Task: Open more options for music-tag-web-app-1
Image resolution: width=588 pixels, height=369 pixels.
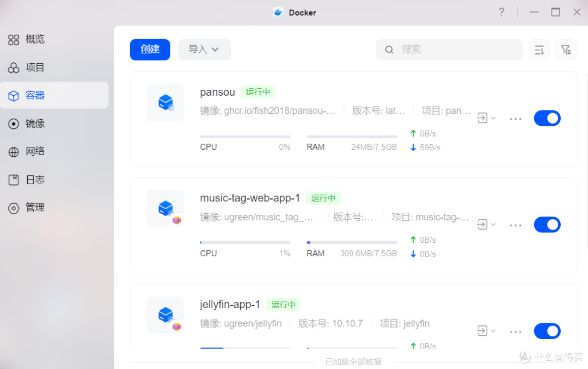Action: point(516,225)
